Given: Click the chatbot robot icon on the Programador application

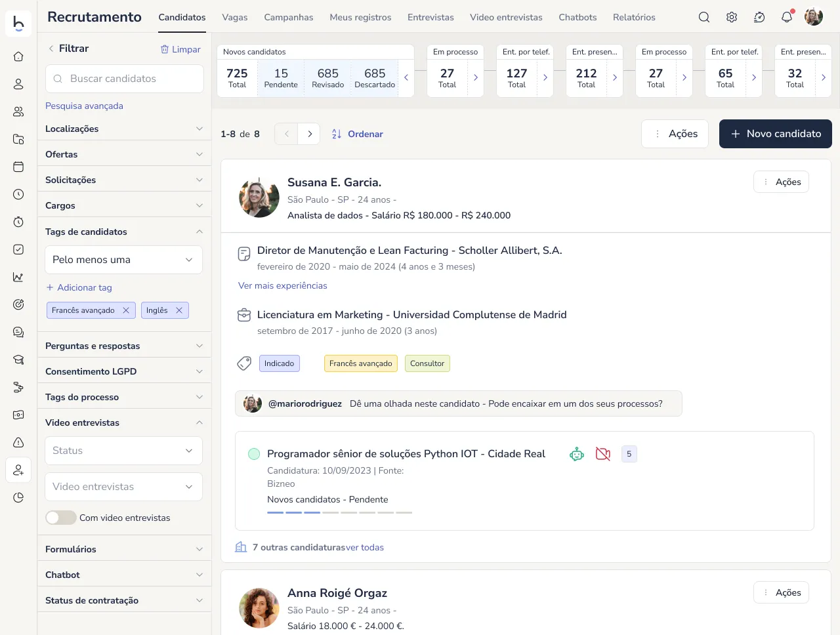Looking at the screenshot, I should (577, 454).
